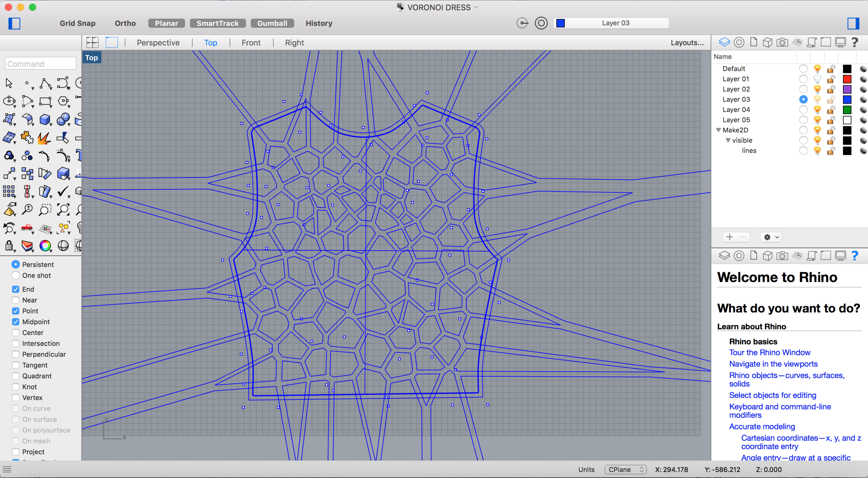Uncheck the End object snap
The width and height of the screenshot is (868, 478).
(16, 289)
